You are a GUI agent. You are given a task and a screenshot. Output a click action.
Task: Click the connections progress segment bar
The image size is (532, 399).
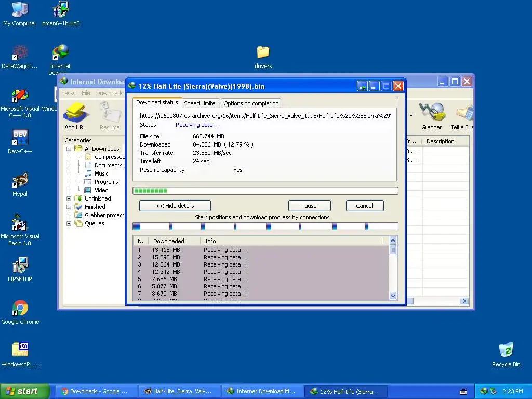tap(265, 227)
